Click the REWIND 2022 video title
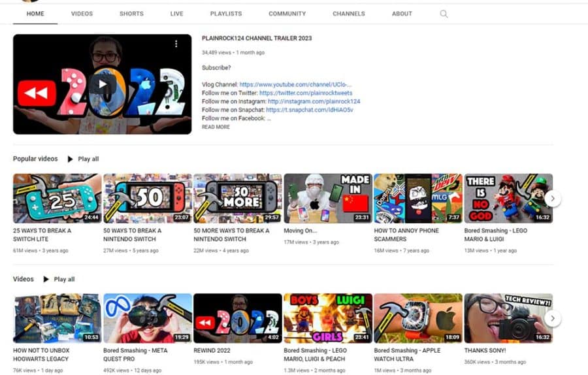Screen dimensions: 588x375 (x=212, y=351)
